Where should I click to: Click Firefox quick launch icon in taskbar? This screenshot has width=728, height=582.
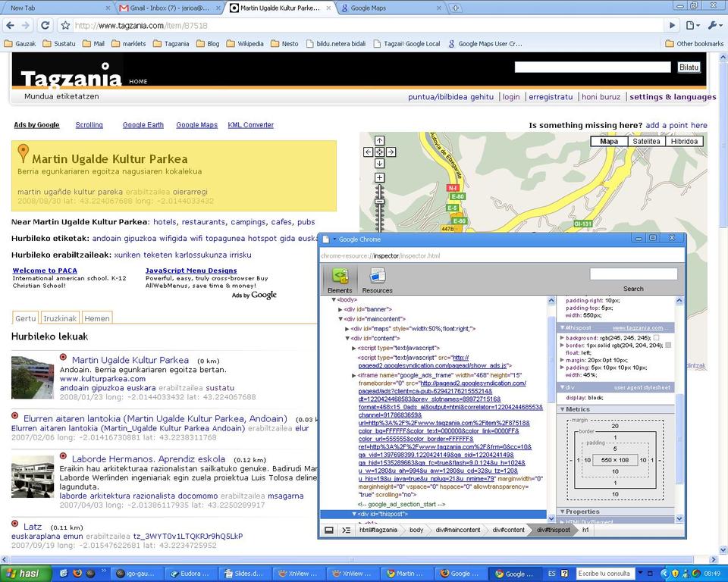point(77,574)
